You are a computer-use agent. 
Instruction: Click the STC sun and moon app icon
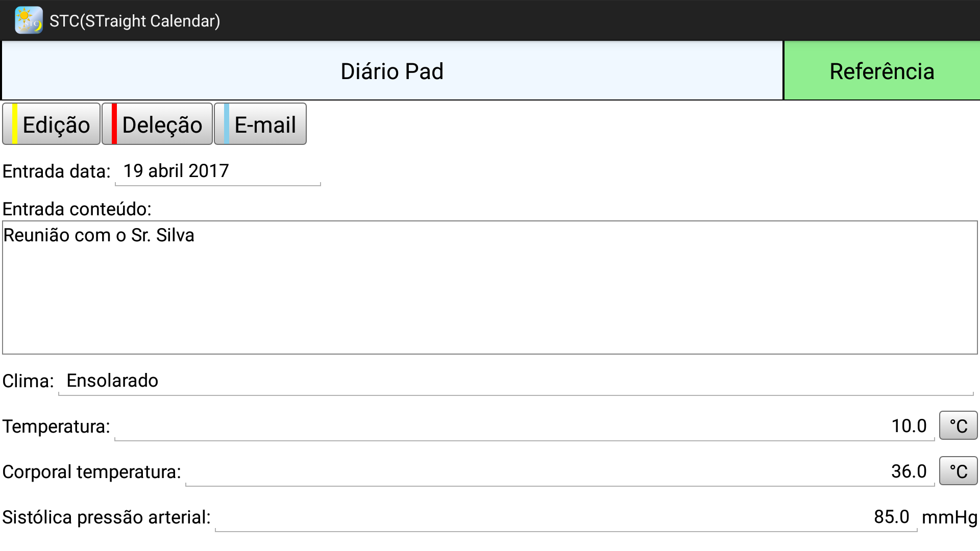29,20
